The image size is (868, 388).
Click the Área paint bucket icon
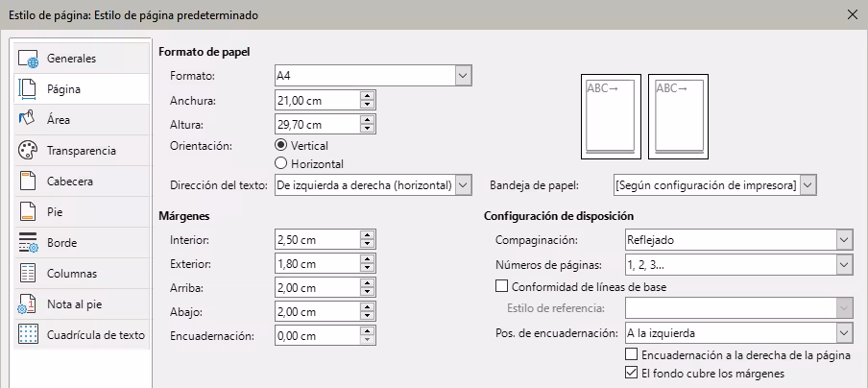pos(27,119)
